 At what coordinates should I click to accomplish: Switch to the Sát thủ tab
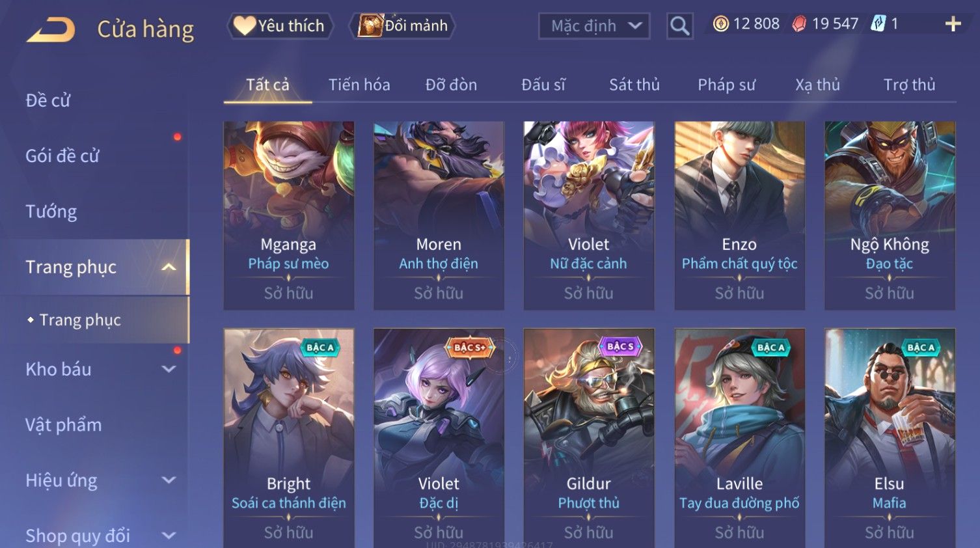pyautogui.click(x=634, y=85)
